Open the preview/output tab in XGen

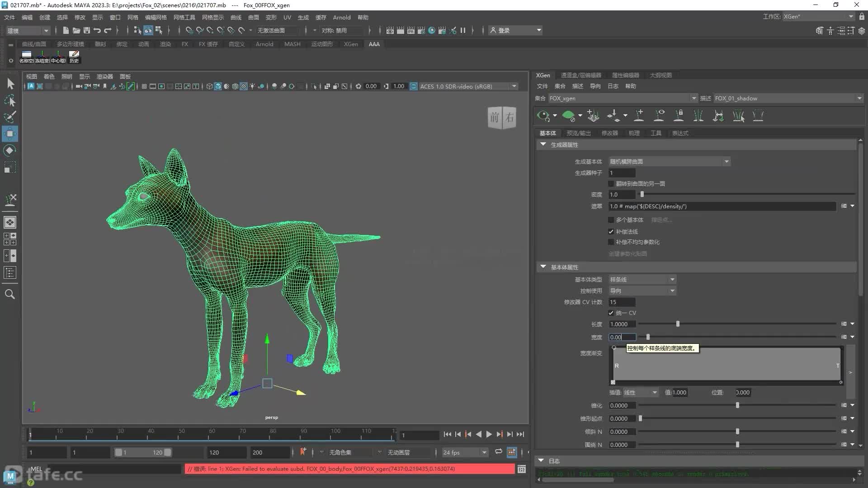point(579,133)
